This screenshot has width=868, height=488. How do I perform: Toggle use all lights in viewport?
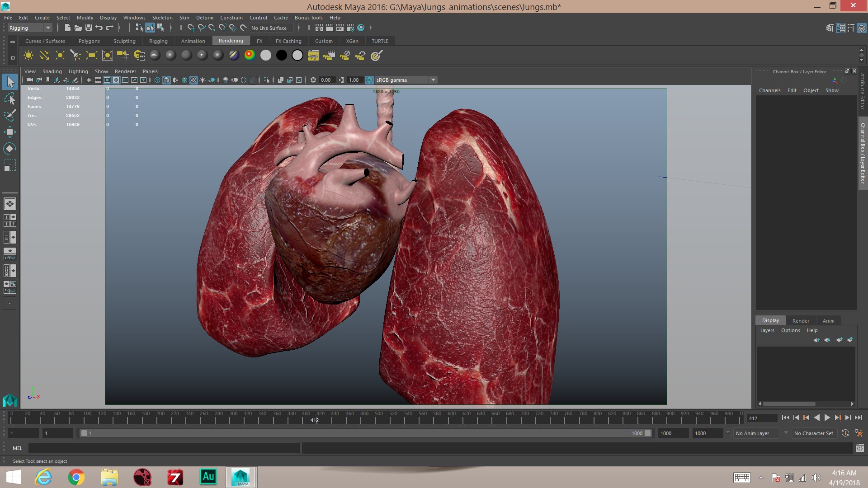click(x=203, y=80)
